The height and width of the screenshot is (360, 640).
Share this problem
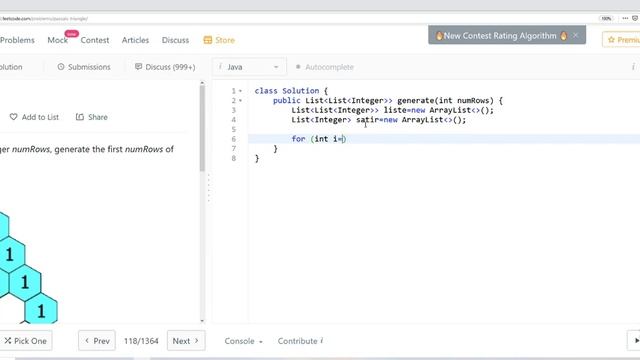click(92, 117)
